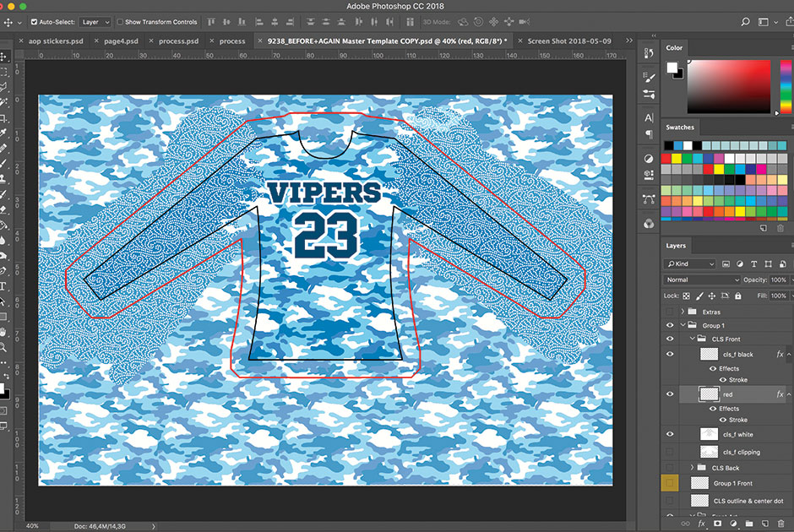Screen dimensions: 794x532
Task: Hide the red layer
Action: [x=670, y=394]
